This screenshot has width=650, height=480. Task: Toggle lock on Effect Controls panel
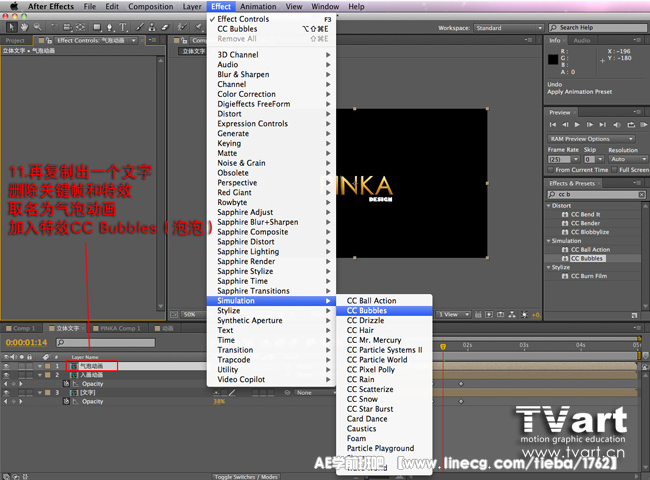point(49,41)
